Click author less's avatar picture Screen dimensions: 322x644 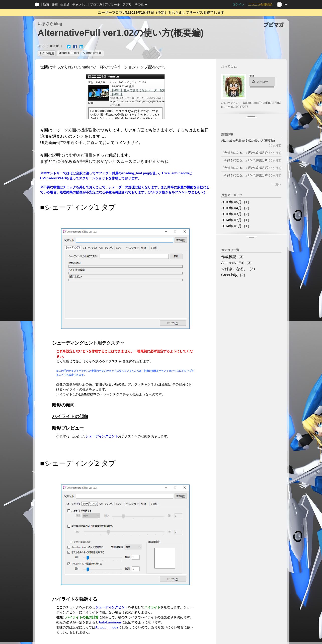[234, 86]
